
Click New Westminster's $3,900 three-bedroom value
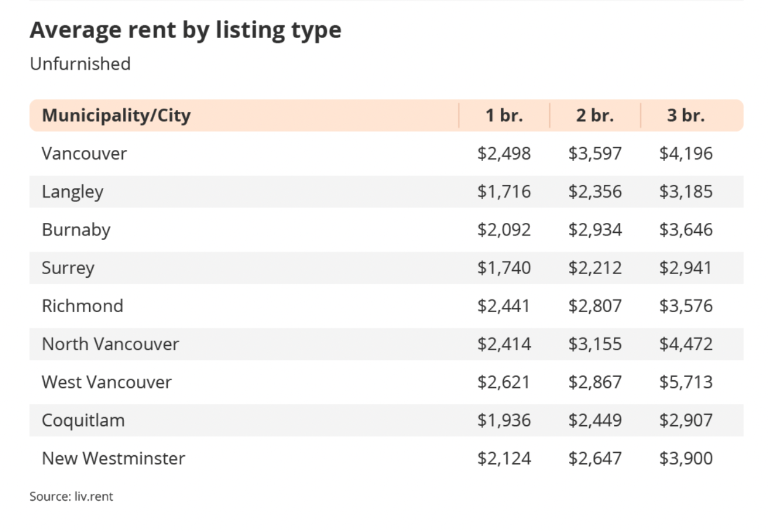686,458
